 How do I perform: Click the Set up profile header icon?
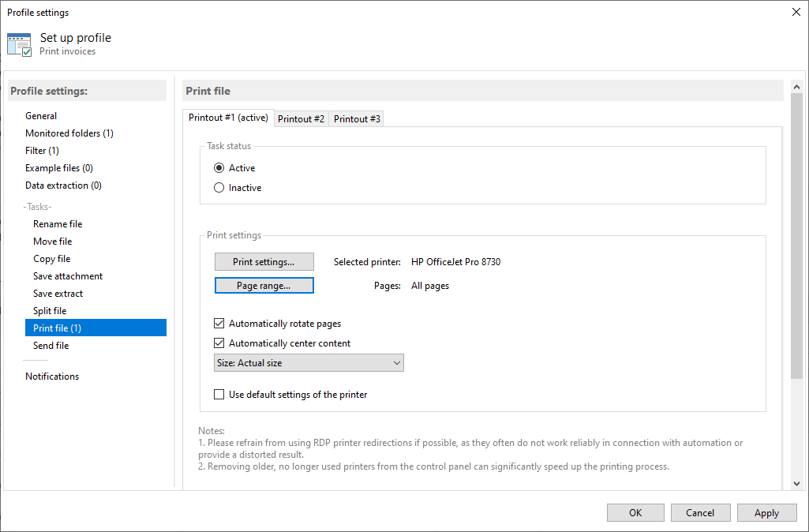(19, 44)
